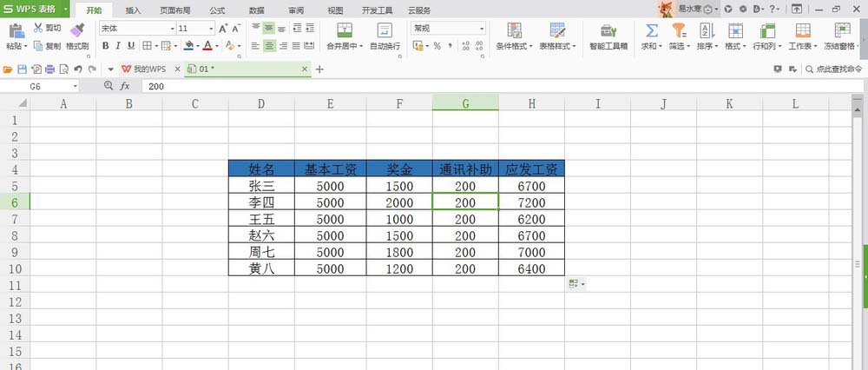Viewport: 868px width, 370px height.
Task: Click the Format (格式) icon
Action: click(735, 30)
